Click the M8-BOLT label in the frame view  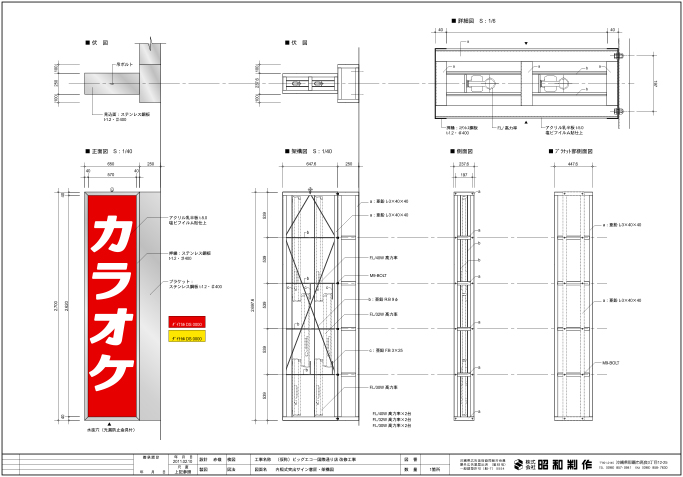[x=378, y=276]
